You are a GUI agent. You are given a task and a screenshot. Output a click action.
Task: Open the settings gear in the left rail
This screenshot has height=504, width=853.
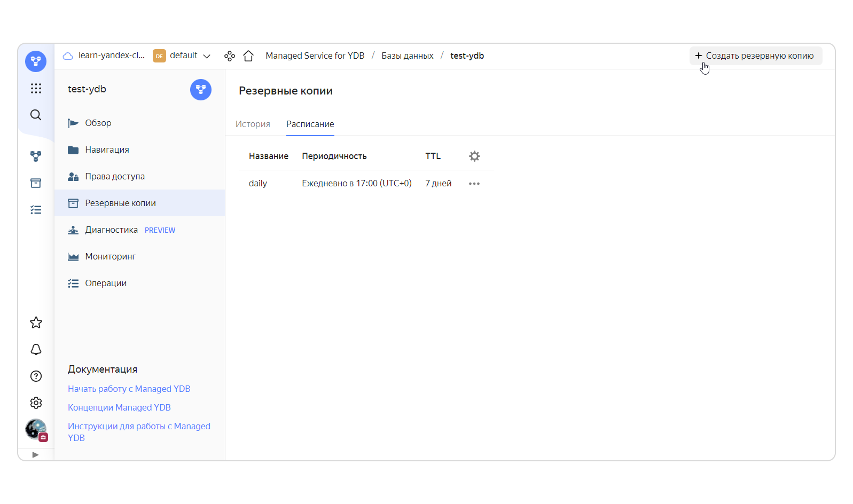36,403
